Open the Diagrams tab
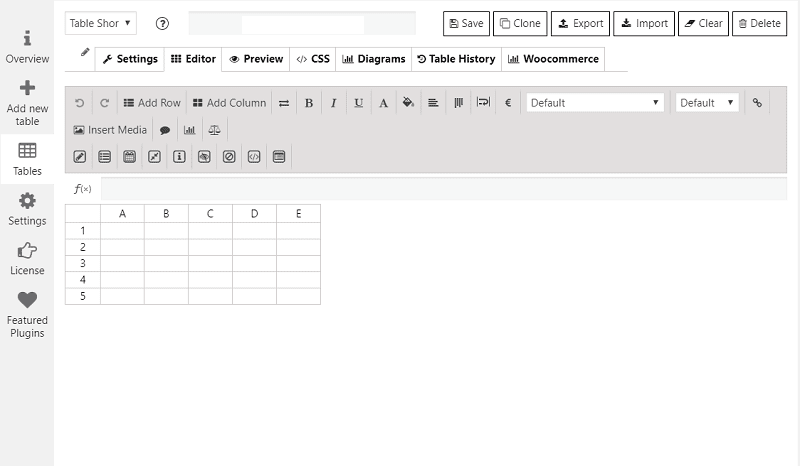The width and height of the screenshot is (800, 466). [x=373, y=59]
